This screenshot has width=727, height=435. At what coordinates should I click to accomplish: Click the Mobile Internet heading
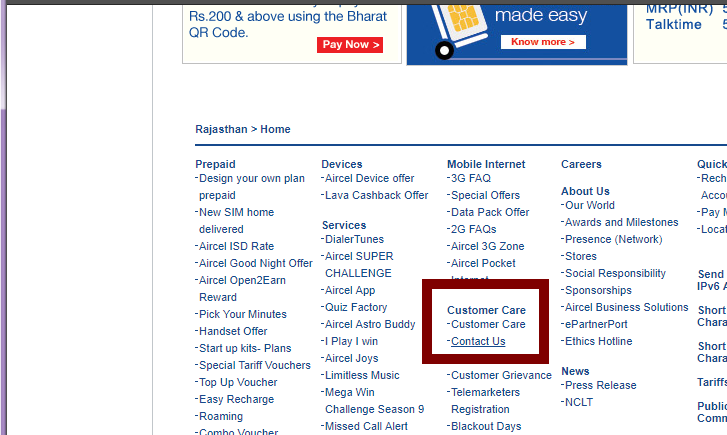click(486, 164)
